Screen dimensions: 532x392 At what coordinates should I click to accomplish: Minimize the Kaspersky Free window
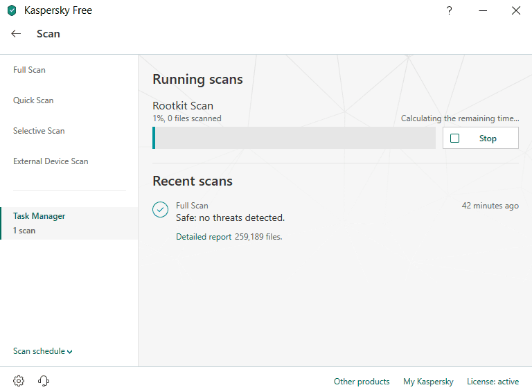[483, 10]
